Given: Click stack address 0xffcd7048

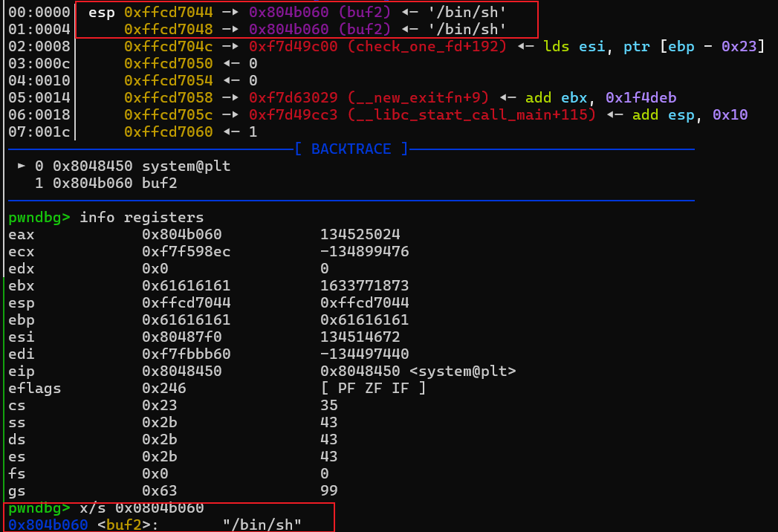Looking at the screenshot, I should [x=168, y=29].
